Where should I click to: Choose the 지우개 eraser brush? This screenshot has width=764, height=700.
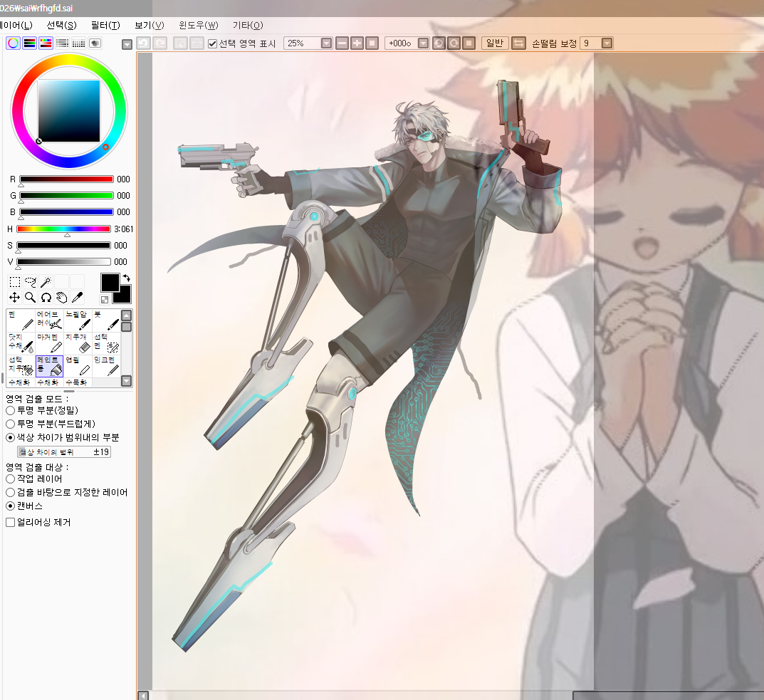[x=78, y=343]
